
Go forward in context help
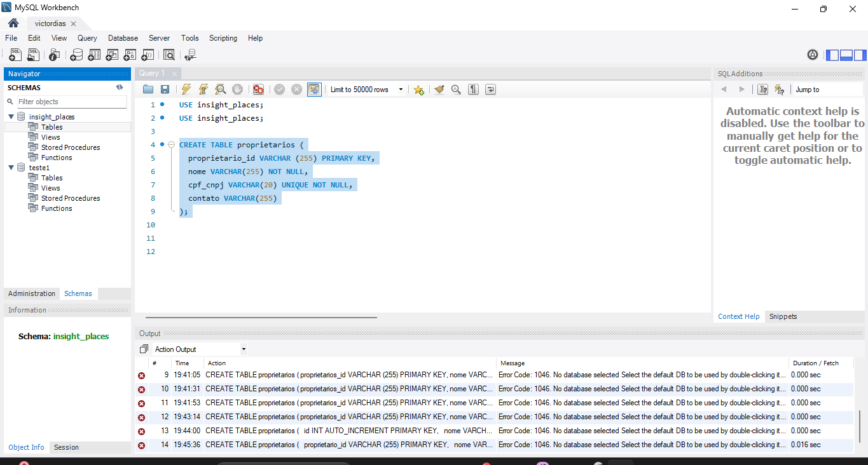point(741,90)
